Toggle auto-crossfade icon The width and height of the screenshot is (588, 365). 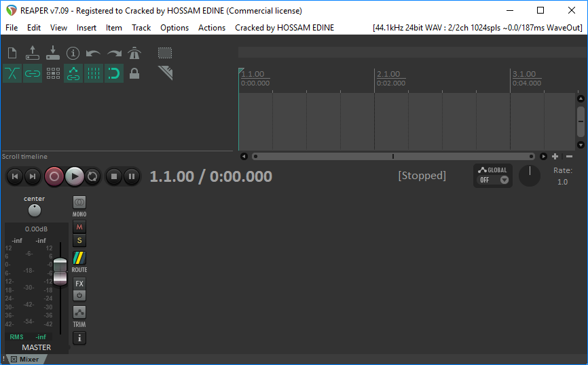pyautogui.click(x=12, y=73)
